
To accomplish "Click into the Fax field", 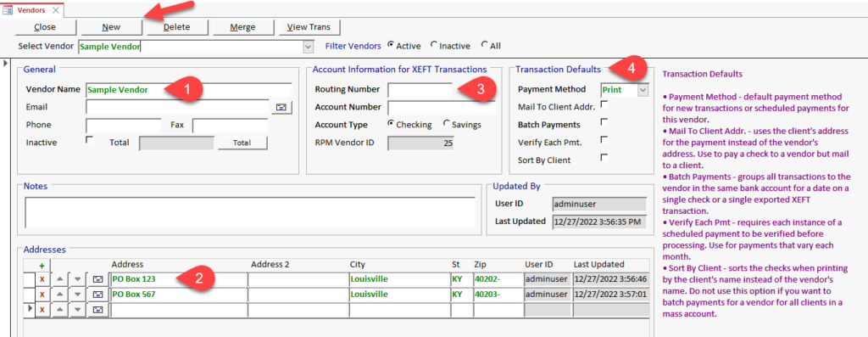I will [231, 125].
